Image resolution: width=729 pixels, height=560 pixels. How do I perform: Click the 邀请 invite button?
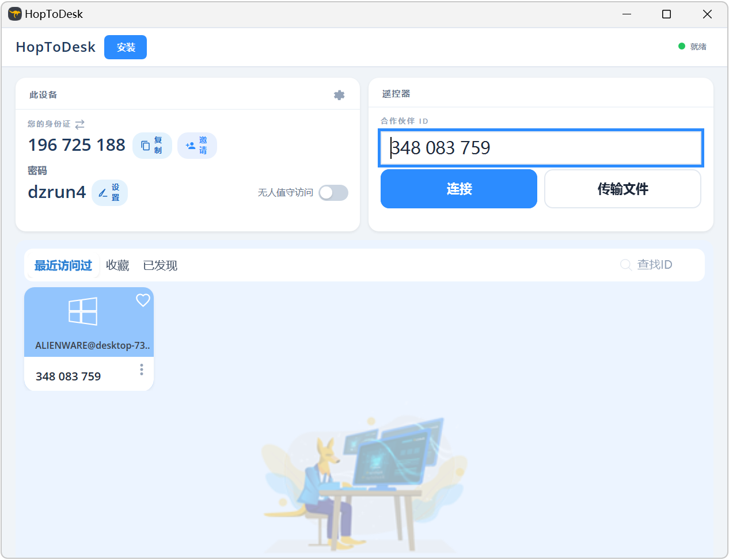(x=197, y=146)
